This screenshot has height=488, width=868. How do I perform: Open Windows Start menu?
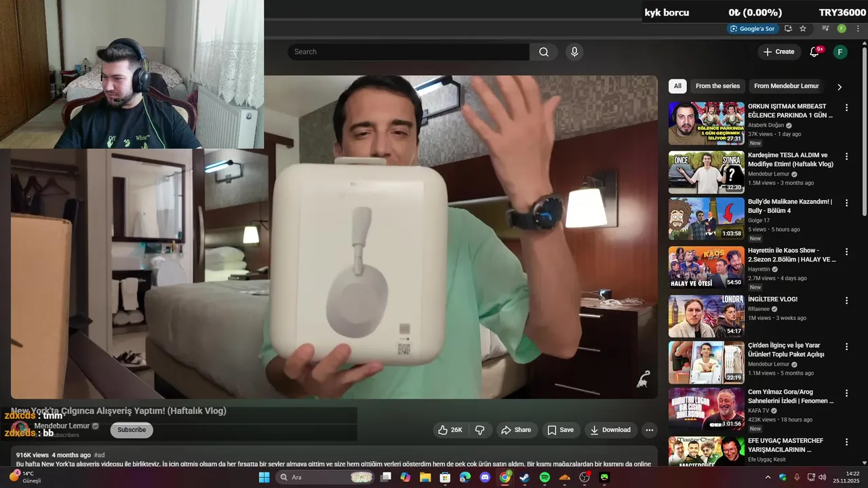pos(264,477)
